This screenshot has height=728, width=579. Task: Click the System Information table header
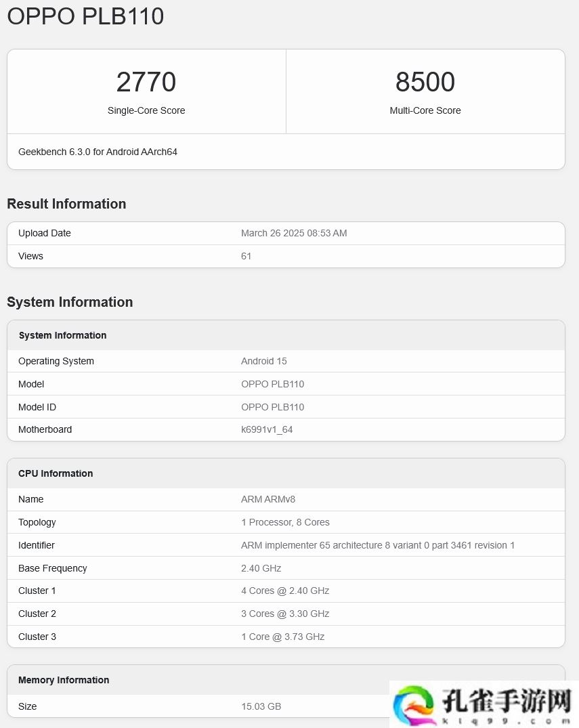pyautogui.click(x=63, y=335)
